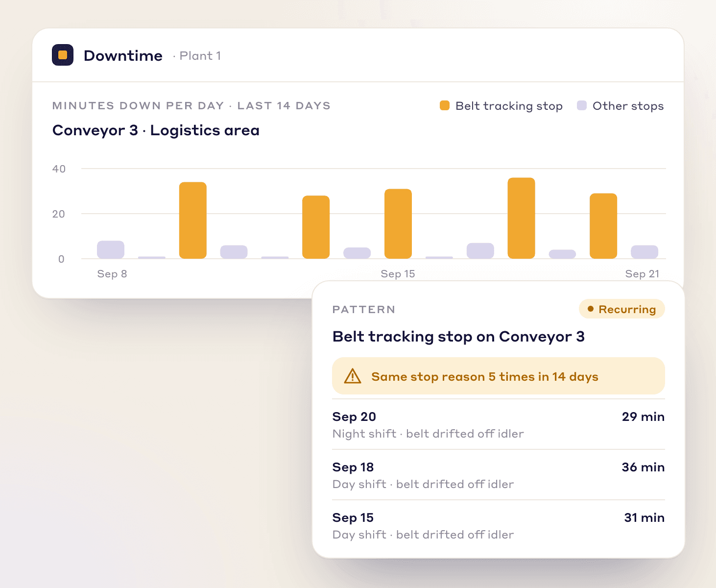The width and height of the screenshot is (716, 588).
Task: Select the Belt tracking stop legend label
Action: 509,106
